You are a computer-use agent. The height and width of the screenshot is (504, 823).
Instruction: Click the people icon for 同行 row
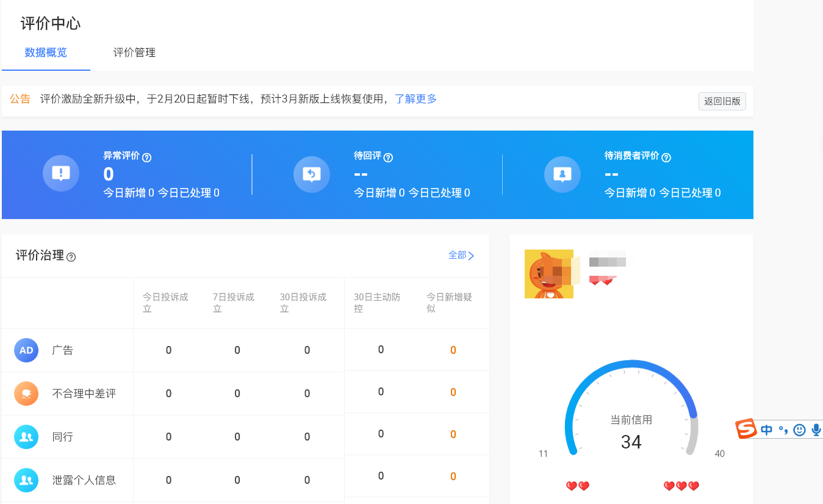26,437
